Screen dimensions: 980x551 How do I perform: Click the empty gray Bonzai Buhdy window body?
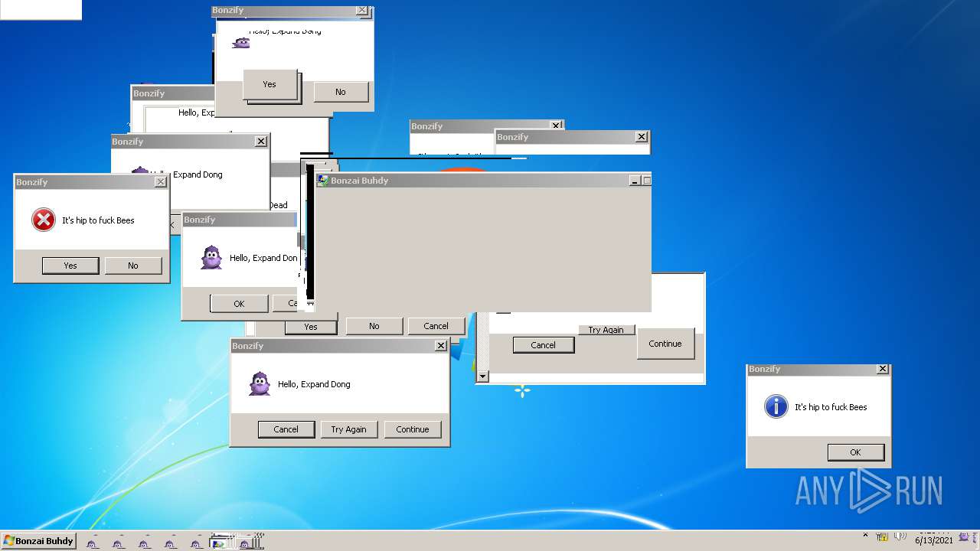coord(483,249)
